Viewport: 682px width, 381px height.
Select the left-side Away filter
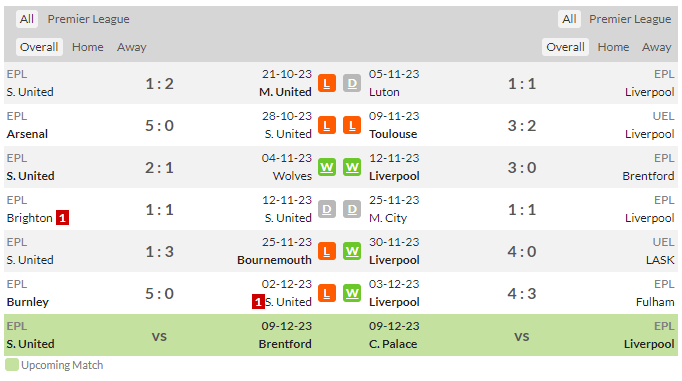point(131,47)
